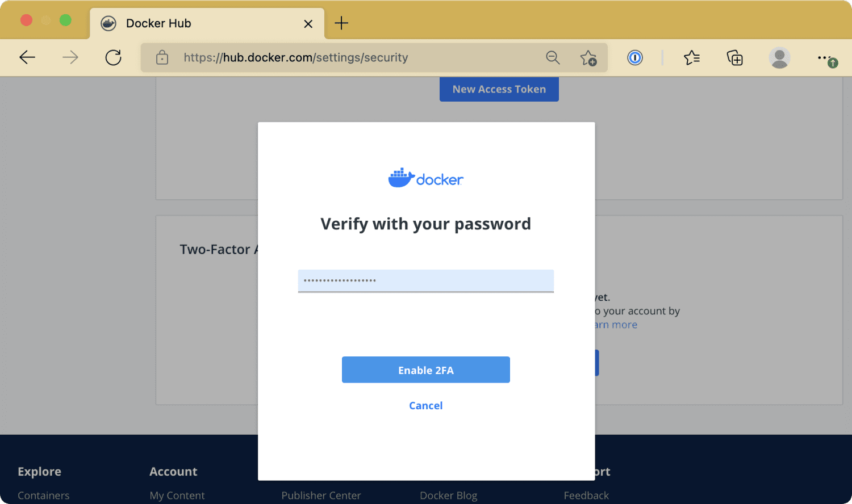
Task: Add page to favorites with star-plus icon
Action: pos(588,58)
